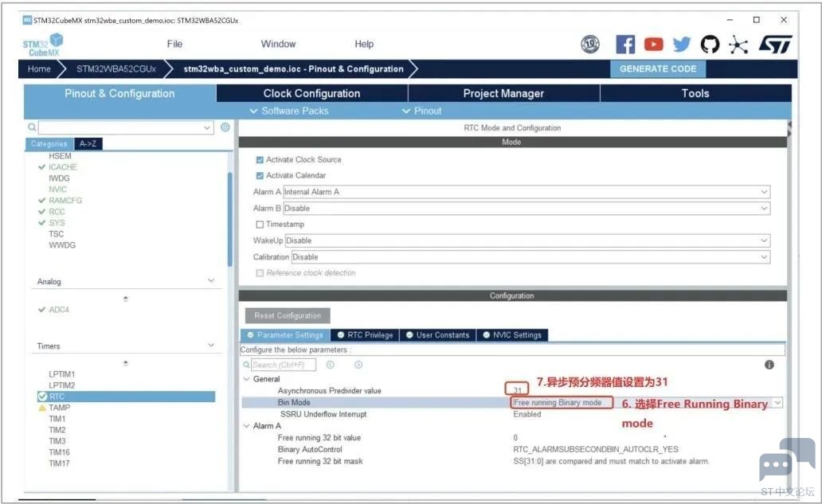Click Reset Configuration button
Screen dimensions: 822x504
tap(288, 315)
